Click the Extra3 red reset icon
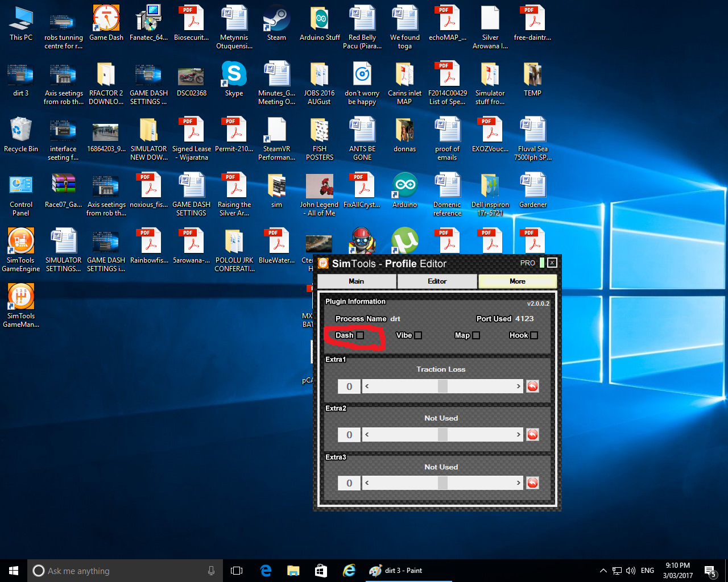Image resolution: width=728 pixels, height=582 pixels. point(532,483)
